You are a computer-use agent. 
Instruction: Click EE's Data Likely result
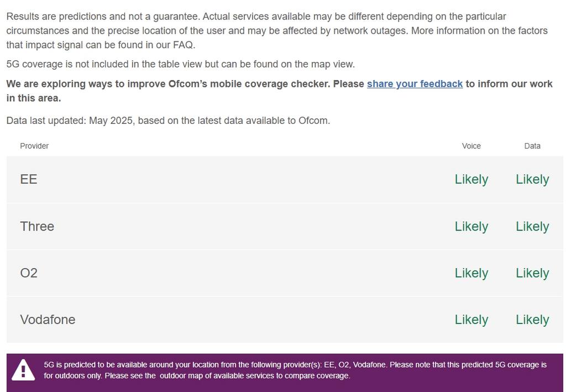click(x=532, y=179)
